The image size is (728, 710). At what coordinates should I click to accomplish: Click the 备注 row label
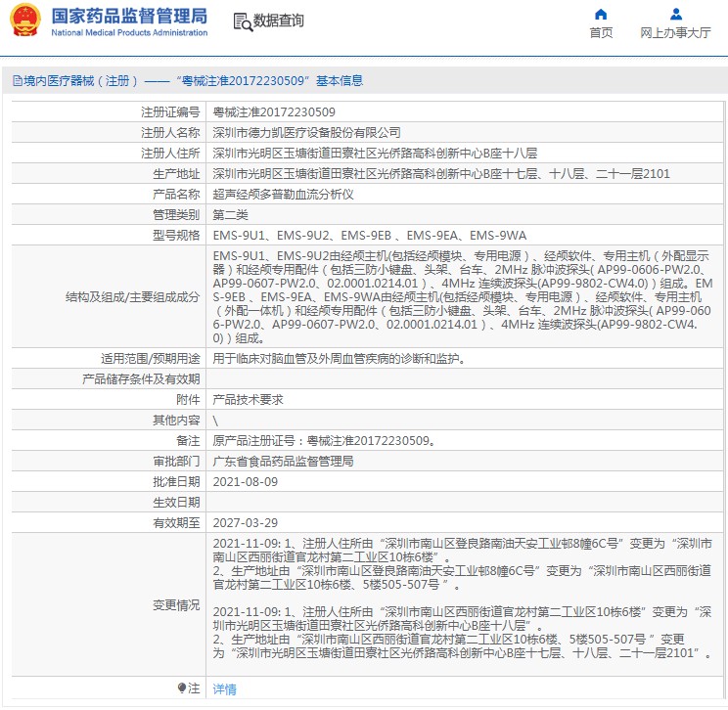pyautogui.click(x=188, y=441)
